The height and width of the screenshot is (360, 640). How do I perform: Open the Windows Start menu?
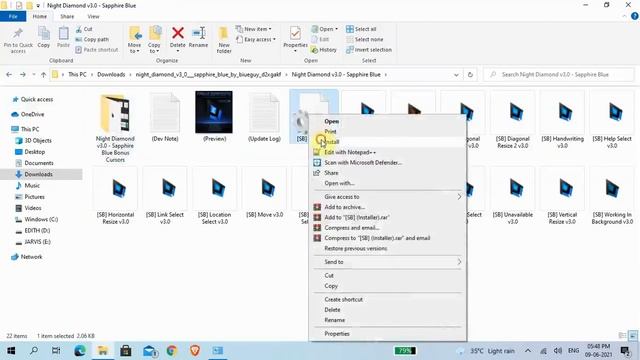[x=11, y=351]
